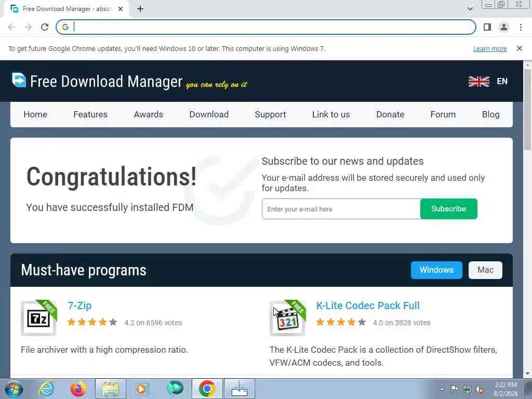Click the Congratulations! heading
The image size is (532, 399).
pos(111,177)
